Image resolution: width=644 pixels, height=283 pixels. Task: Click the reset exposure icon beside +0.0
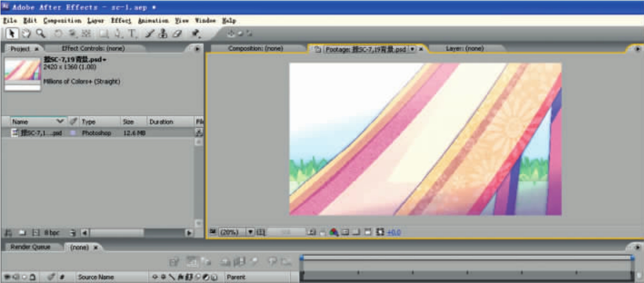click(x=380, y=232)
